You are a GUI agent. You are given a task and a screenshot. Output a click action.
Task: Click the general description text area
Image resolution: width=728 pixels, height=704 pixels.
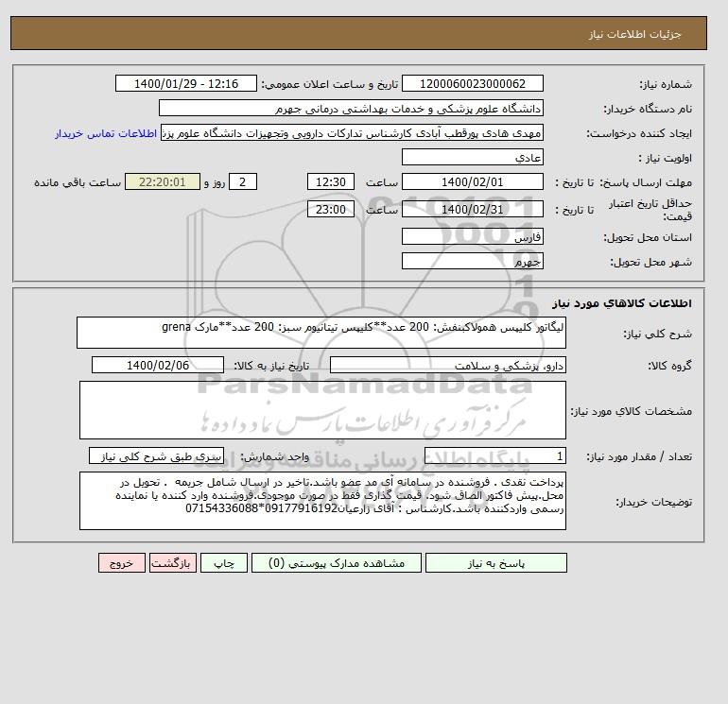pyautogui.click(x=321, y=333)
